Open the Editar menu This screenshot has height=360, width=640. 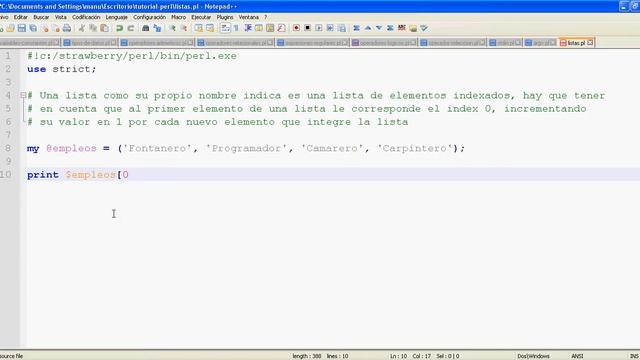point(20,17)
